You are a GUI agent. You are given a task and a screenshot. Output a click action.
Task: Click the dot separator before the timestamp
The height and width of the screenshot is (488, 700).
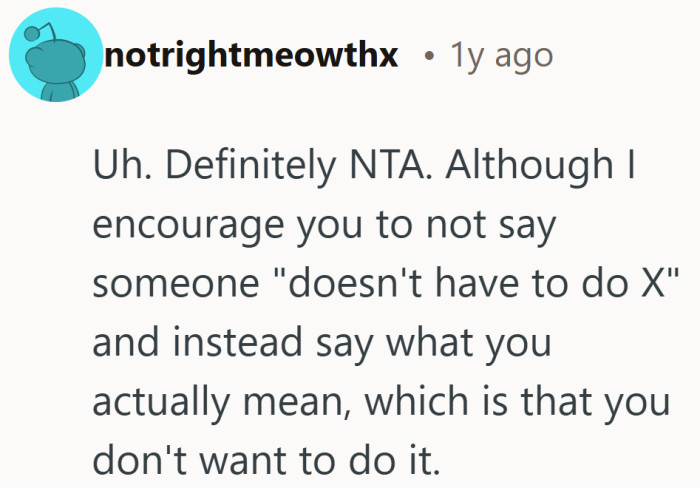pyautogui.click(x=428, y=57)
